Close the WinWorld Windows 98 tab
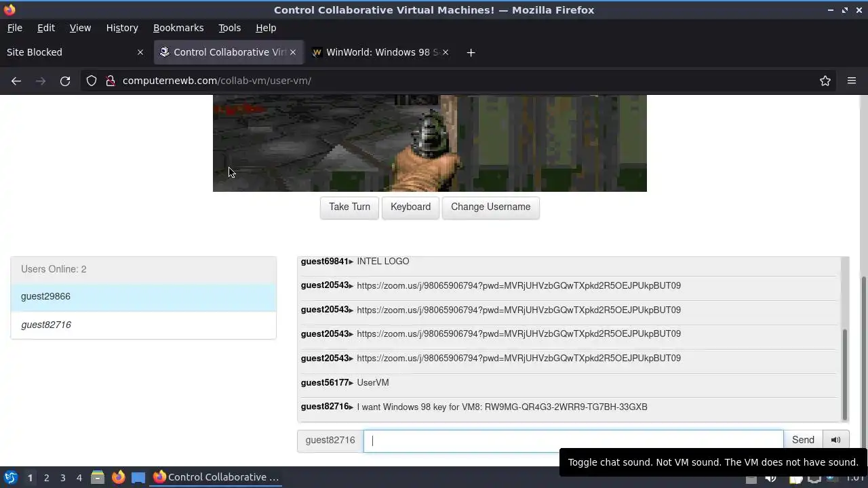Viewport: 868px width, 488px height. (x=446, y=52)
